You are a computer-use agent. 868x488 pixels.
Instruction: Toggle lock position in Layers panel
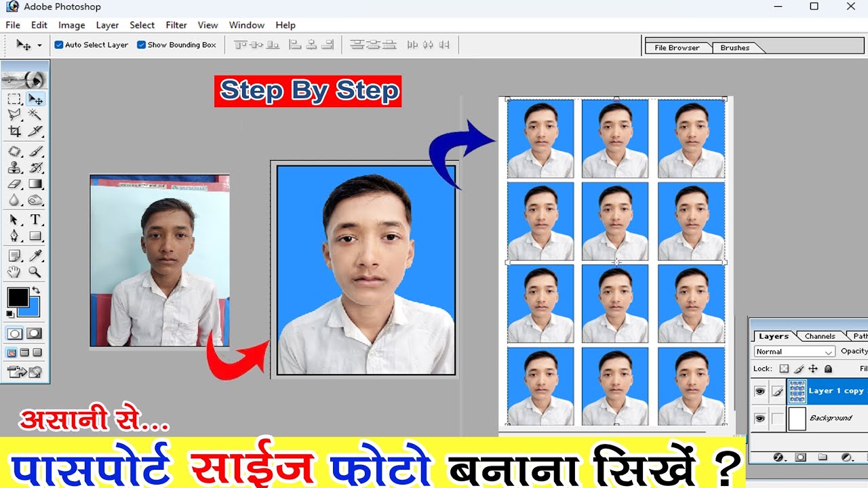(x=813, y=369)
